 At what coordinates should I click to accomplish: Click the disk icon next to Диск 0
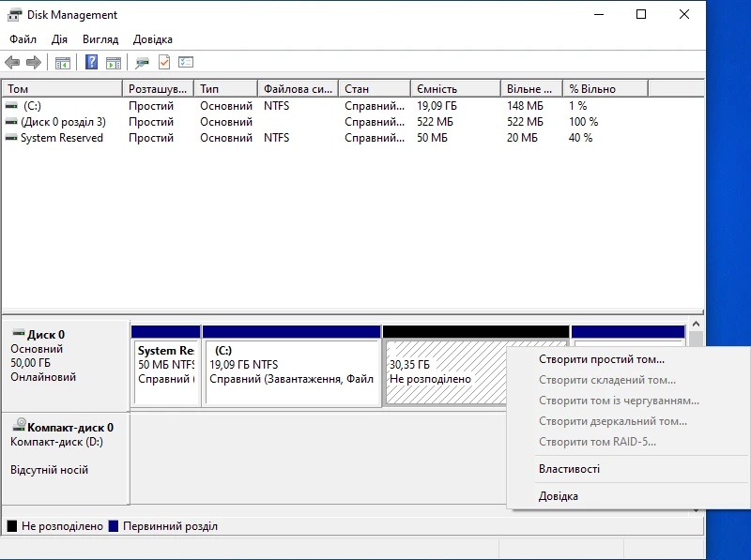(x=19, y=333)
